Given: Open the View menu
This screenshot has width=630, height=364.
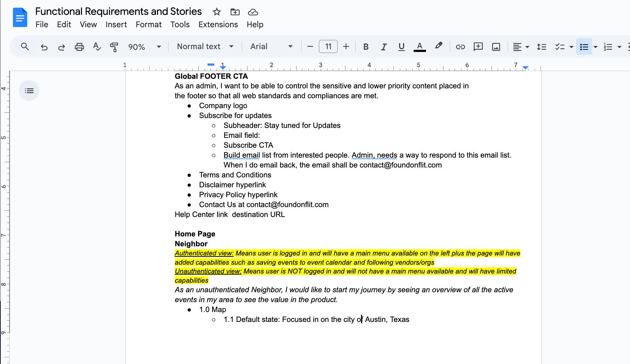Looking at the screenshot, I should tap(88, 24).
